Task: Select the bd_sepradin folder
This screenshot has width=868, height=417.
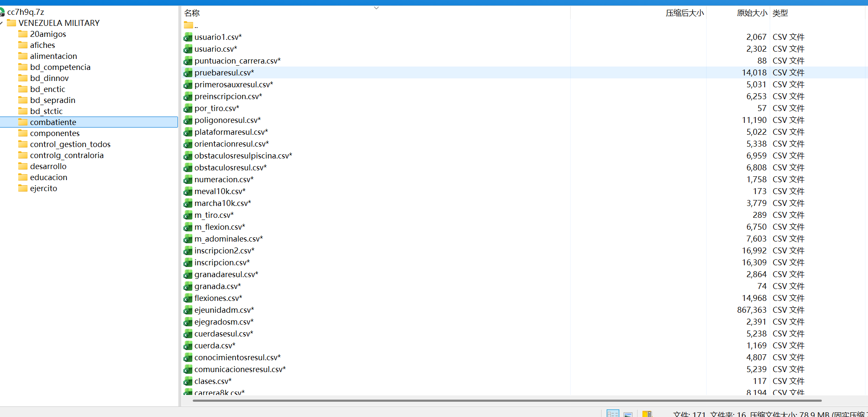Action: tap(53, 100)
